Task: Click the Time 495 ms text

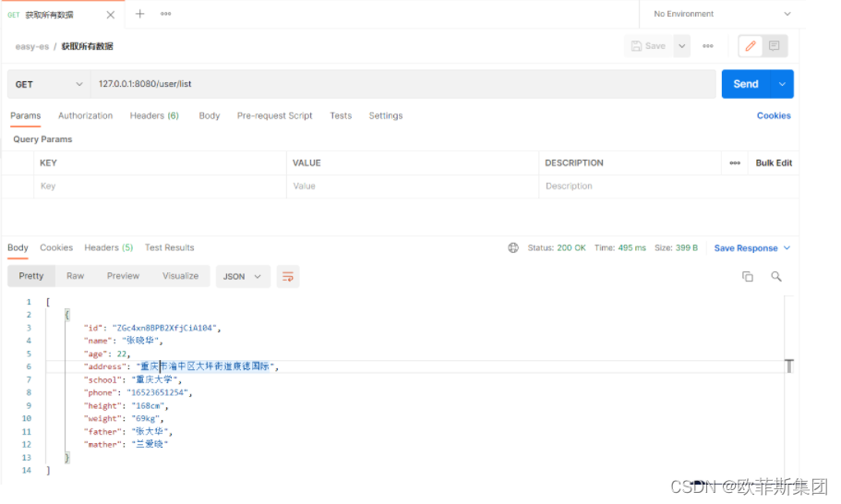Action: 620,247
